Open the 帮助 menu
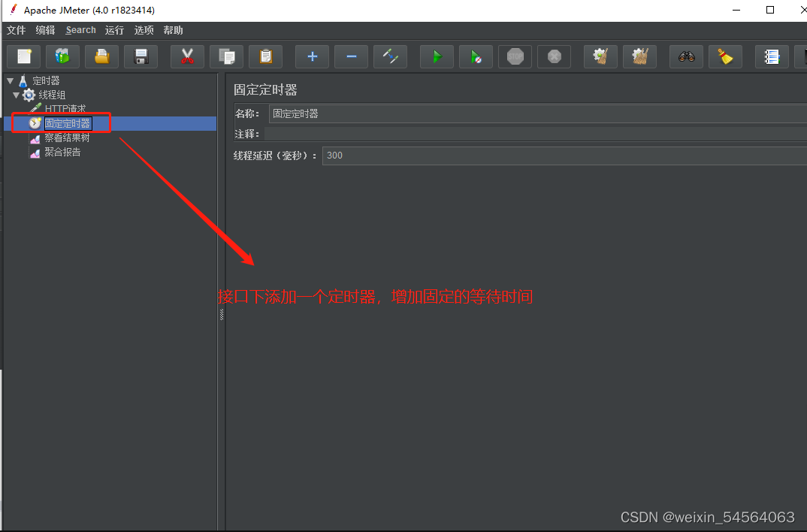Image resolution: width=807 pixels, height=532 pixels. click(173, 30)
